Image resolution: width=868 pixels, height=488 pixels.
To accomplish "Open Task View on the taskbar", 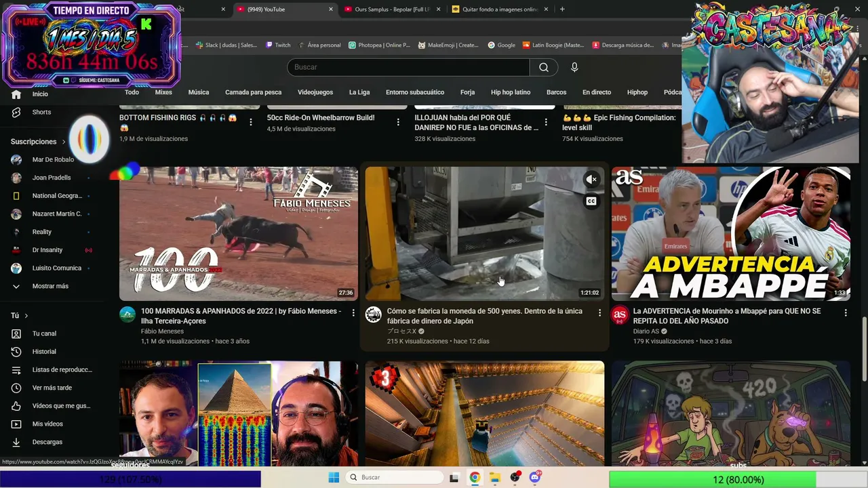I will pos(454,477).
